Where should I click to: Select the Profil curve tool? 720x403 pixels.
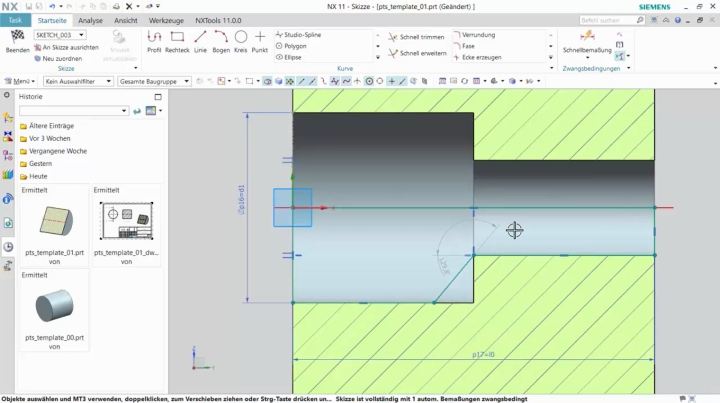tap(154, 38)
